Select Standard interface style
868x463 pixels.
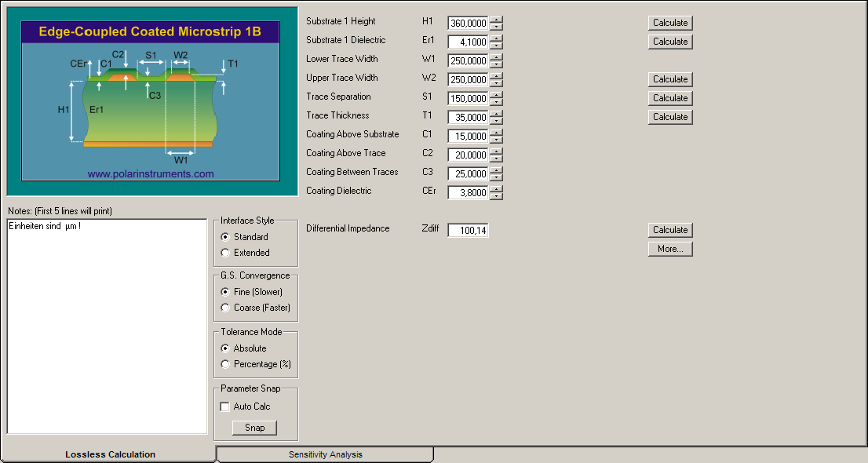(225, 237)
